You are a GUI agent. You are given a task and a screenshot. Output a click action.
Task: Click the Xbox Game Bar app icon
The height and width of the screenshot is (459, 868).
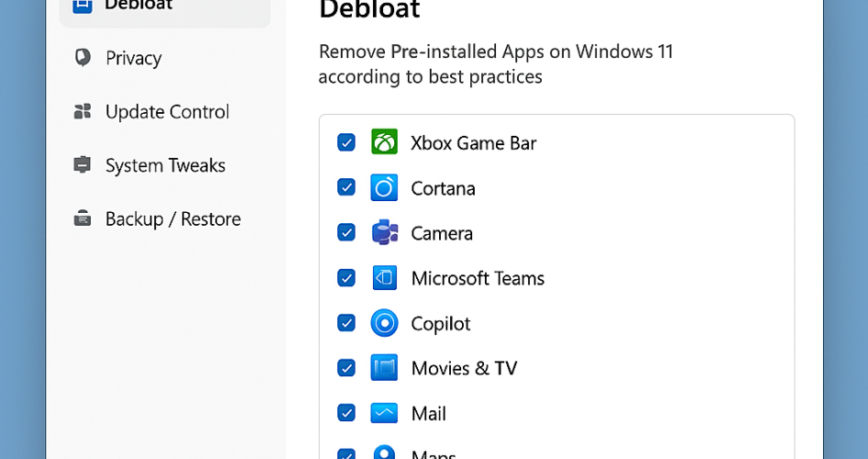pyautogui.click(x=384, y=142)
